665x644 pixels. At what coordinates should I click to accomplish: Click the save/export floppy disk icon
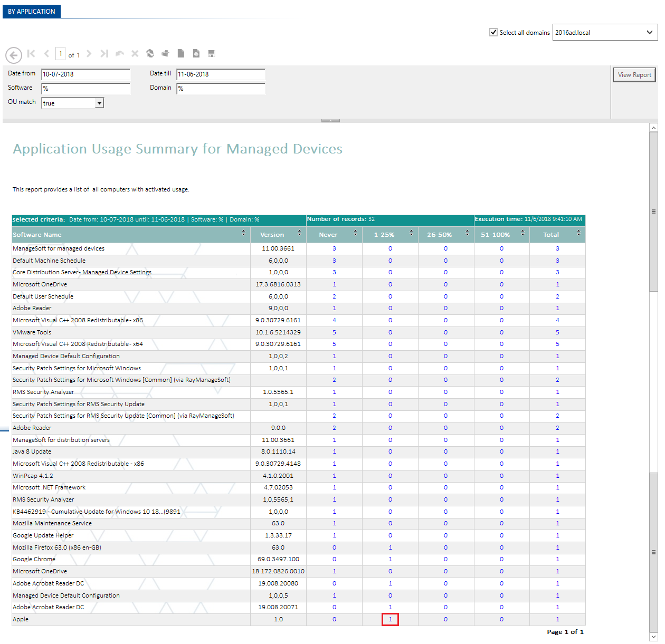pos(211,53)
